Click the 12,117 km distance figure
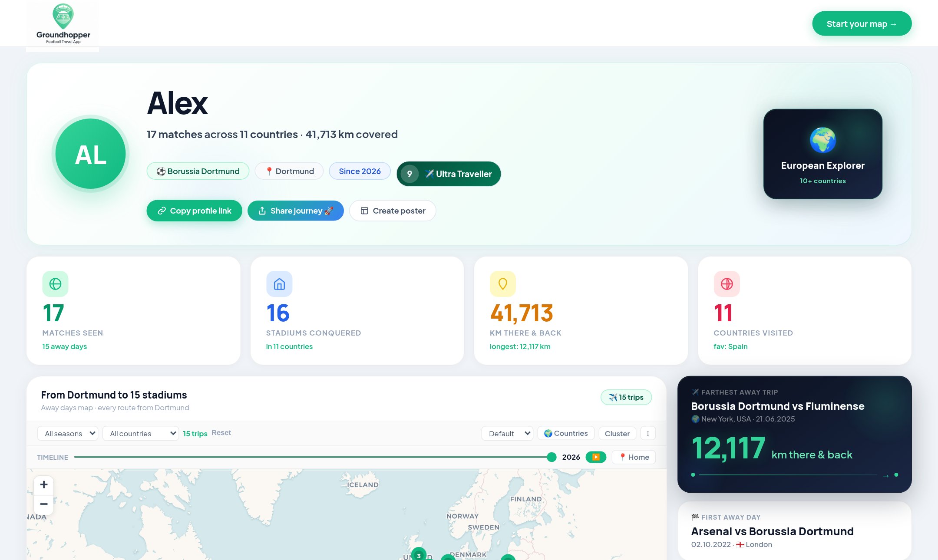Image resolution: width=938 pixels, height=560 pixels. tap(728, 448)
